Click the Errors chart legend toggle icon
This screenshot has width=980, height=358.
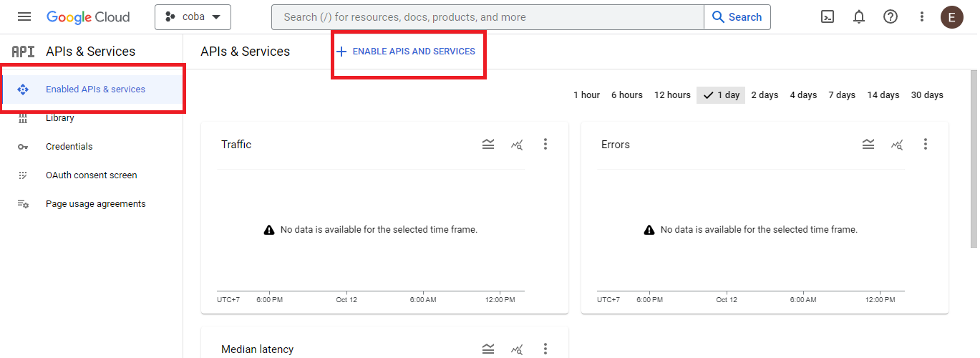click(868, 145)
